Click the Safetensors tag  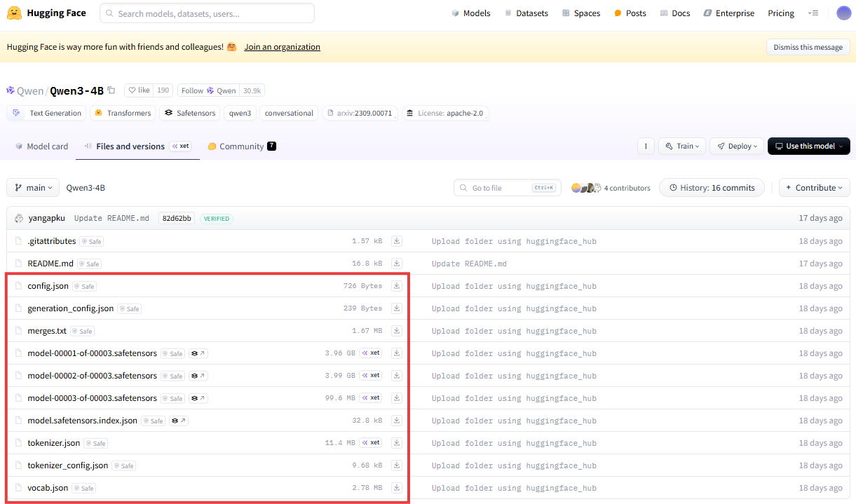point(189,113)
